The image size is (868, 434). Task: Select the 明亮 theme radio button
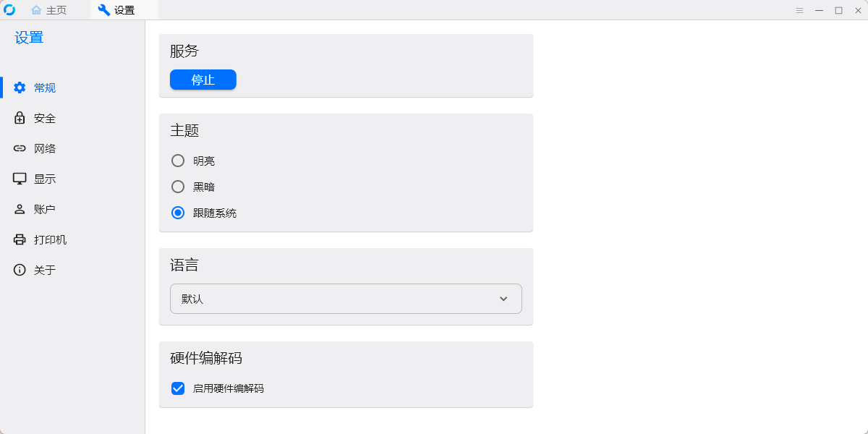tap(178, 161)
